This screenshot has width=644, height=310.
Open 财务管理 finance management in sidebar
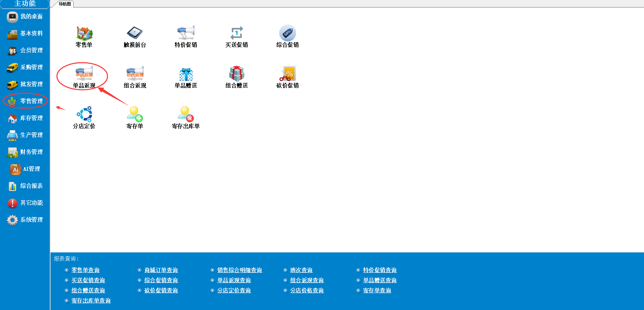click(x=25, y=152)
